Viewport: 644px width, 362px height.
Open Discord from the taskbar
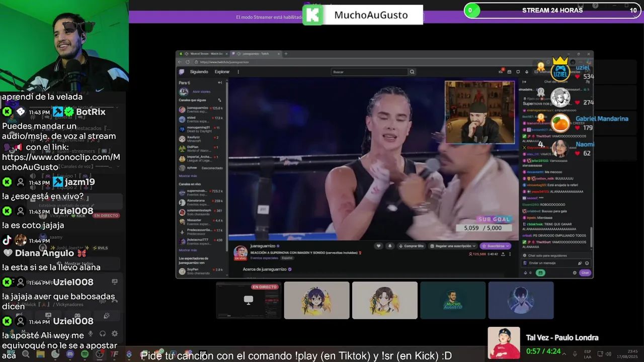(70, 354)
